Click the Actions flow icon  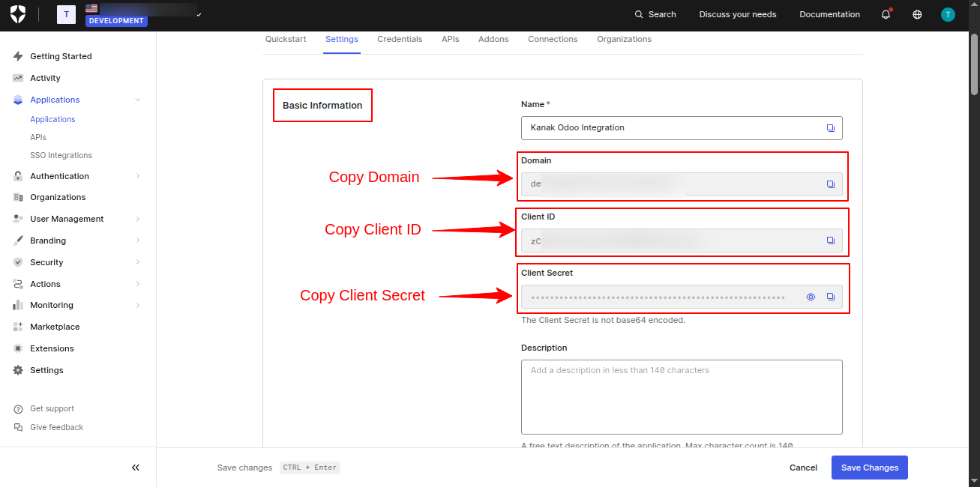(18, 284)
